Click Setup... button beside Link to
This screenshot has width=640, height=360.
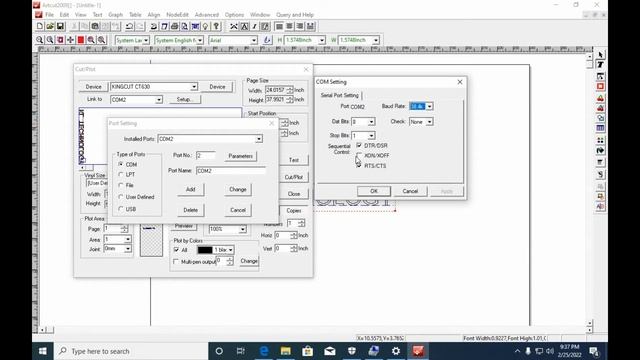point(184,100)
